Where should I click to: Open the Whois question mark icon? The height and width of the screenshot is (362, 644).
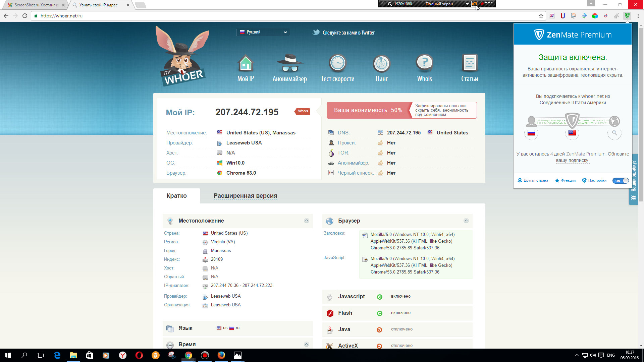425,63
